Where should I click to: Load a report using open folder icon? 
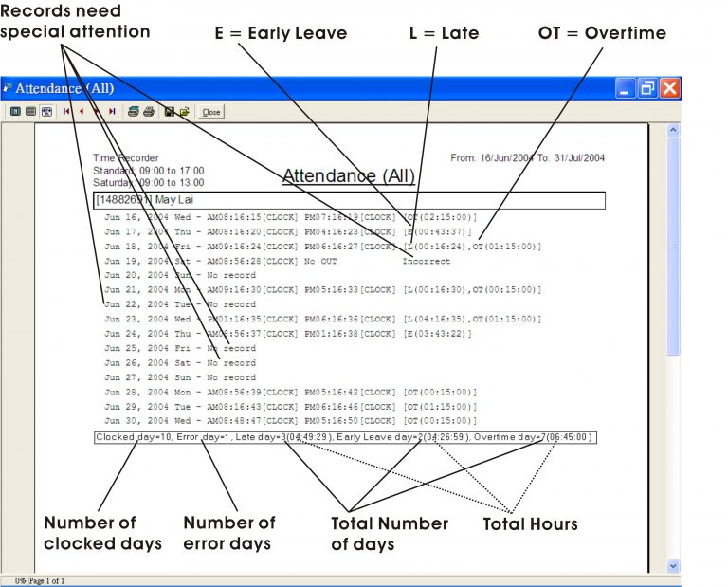185,111
